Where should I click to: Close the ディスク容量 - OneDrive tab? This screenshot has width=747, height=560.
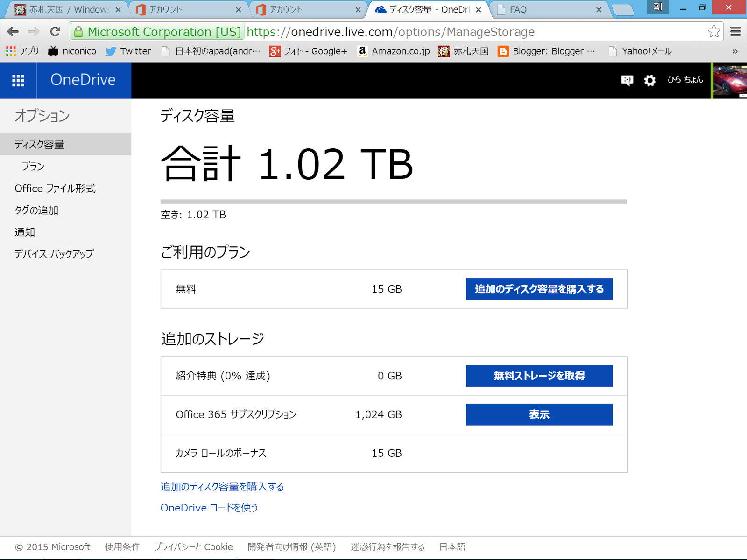pyautogui.click(x=479, y=10)
